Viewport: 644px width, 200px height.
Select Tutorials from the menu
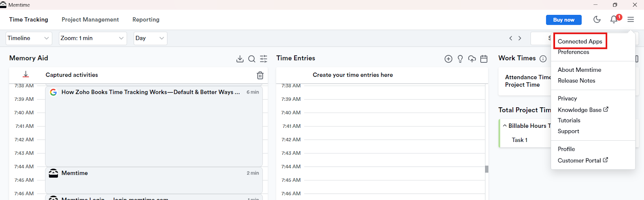pos(569,120)
